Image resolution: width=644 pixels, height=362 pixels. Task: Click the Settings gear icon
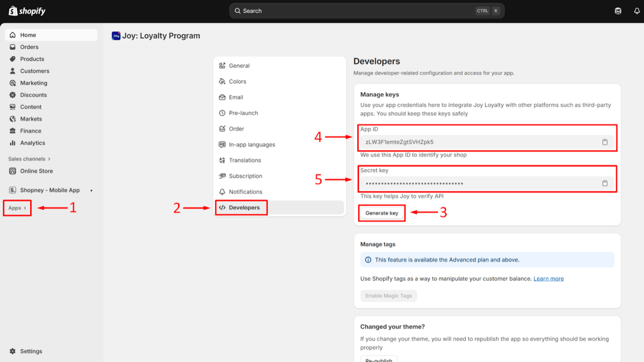tap(13, 351)
